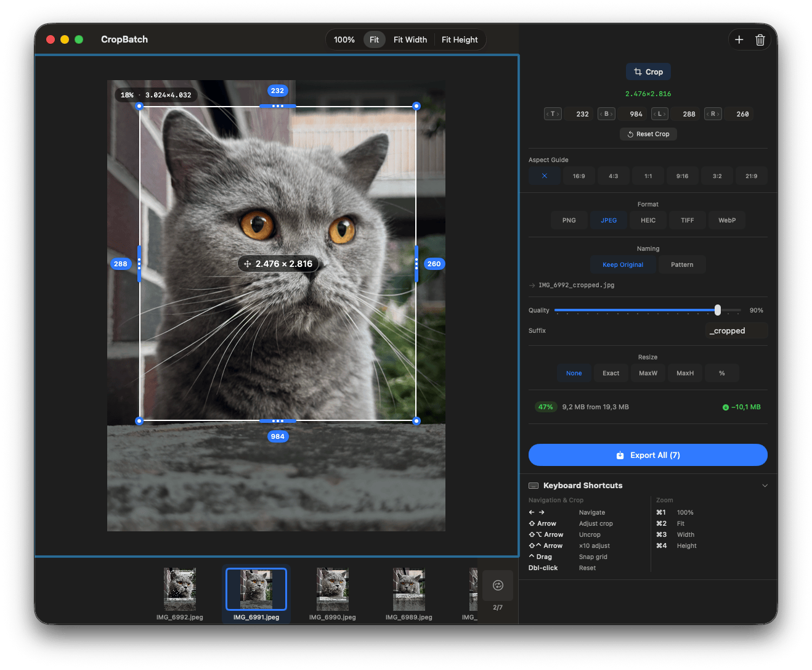Click the top-right crop corner handle
The width and height of the screenshot is (812, 670).
416,106
